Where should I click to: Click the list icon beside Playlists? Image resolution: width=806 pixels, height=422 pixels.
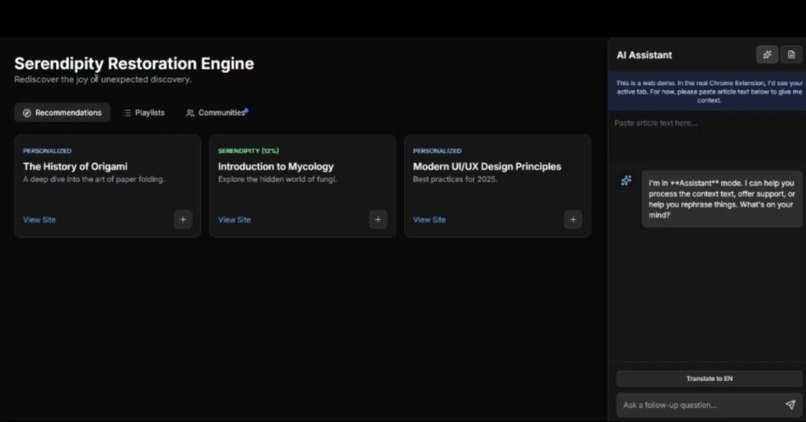127,113
